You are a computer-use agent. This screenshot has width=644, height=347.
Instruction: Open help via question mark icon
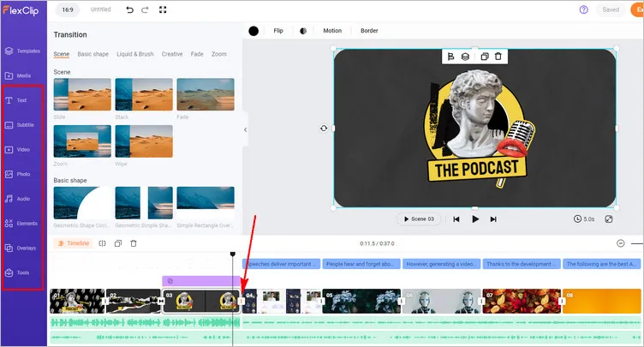tap(584, 10)
